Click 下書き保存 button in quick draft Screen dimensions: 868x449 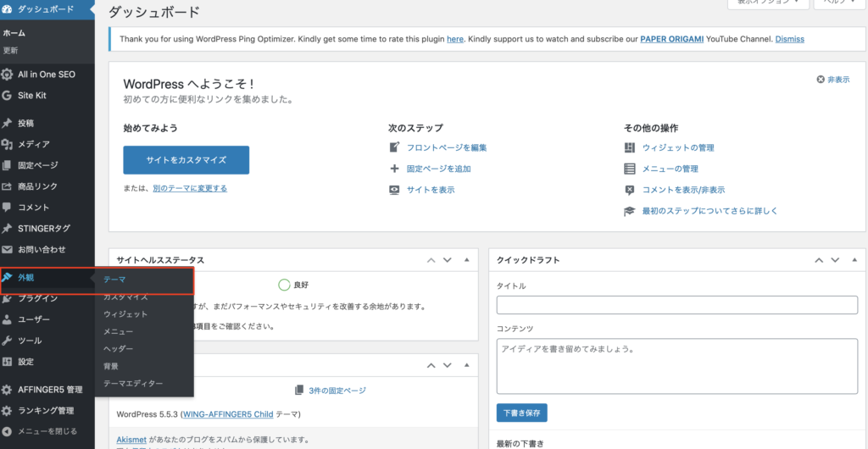click(x=521, y=413)
